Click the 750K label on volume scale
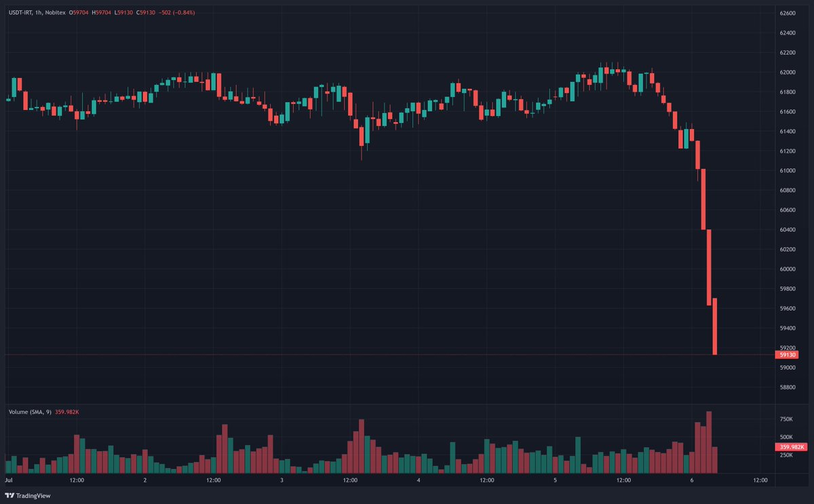The image size is (814, 504). (x=786, y=419)
